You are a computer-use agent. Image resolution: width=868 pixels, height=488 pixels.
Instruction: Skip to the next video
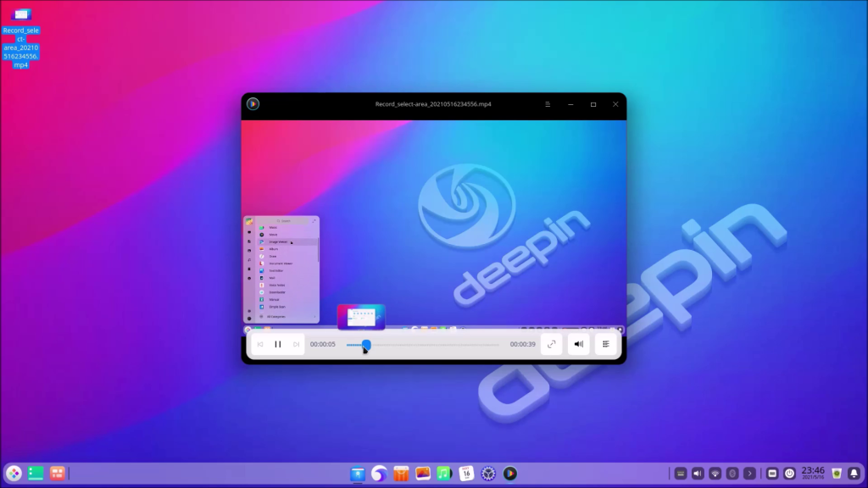(296, 344)
